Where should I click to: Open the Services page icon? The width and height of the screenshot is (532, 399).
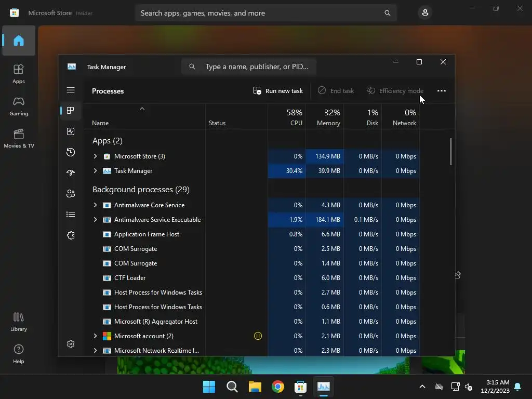pyautogui.click(x=71, y=235)
